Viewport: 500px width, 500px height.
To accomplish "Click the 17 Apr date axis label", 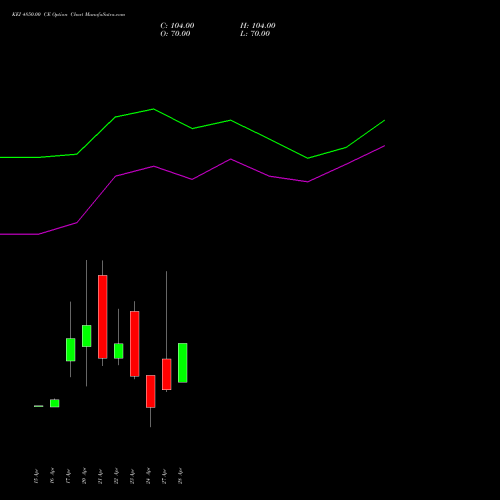I will 68,476.
